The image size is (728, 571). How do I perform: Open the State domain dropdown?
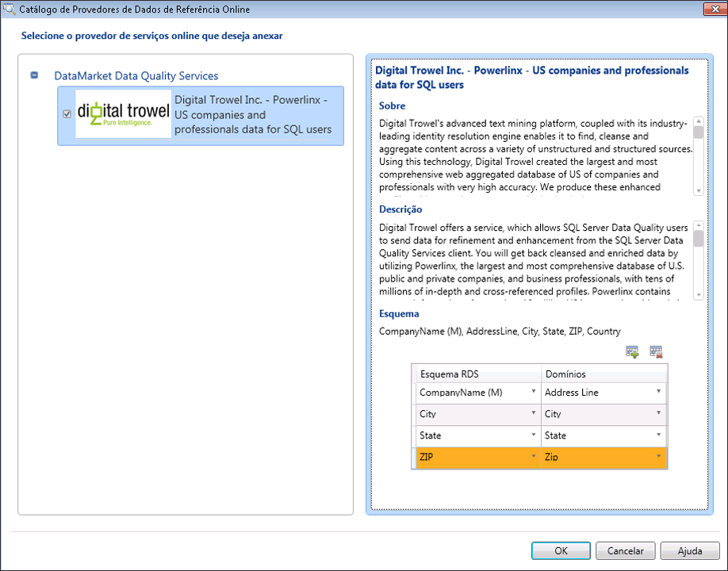click(658, 435)
